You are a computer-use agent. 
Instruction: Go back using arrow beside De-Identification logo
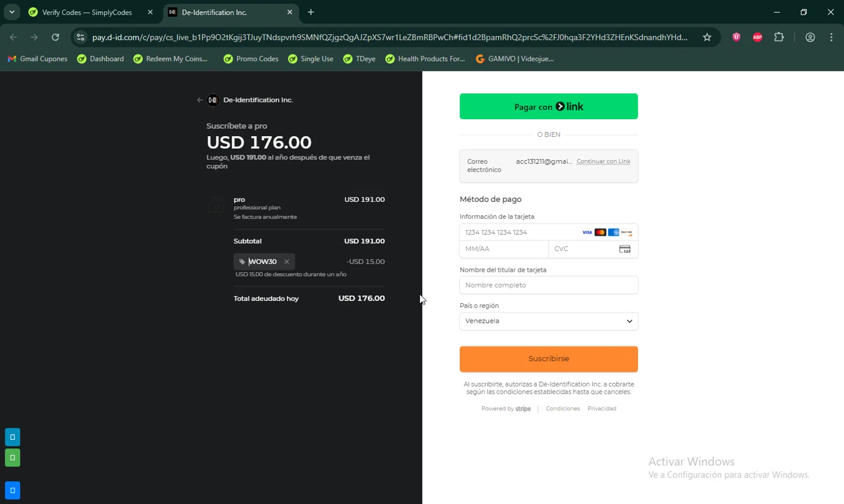(200, 100)
